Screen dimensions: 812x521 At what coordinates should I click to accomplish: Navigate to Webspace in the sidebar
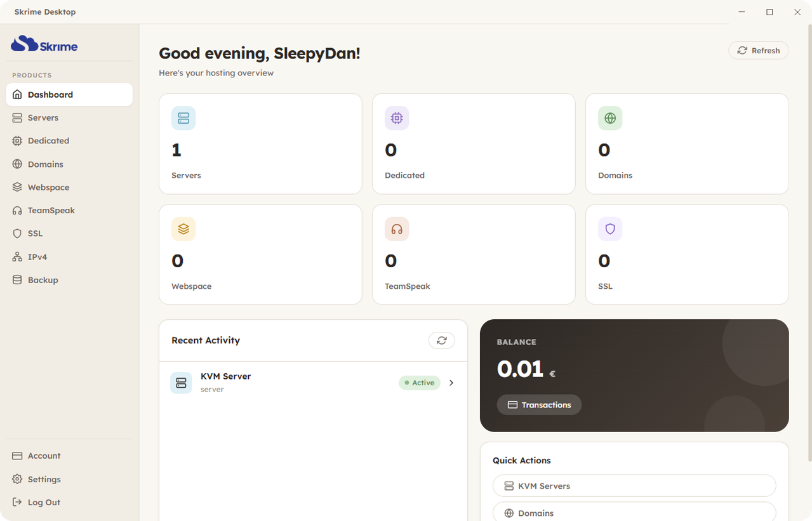click(x=69, y=187)
